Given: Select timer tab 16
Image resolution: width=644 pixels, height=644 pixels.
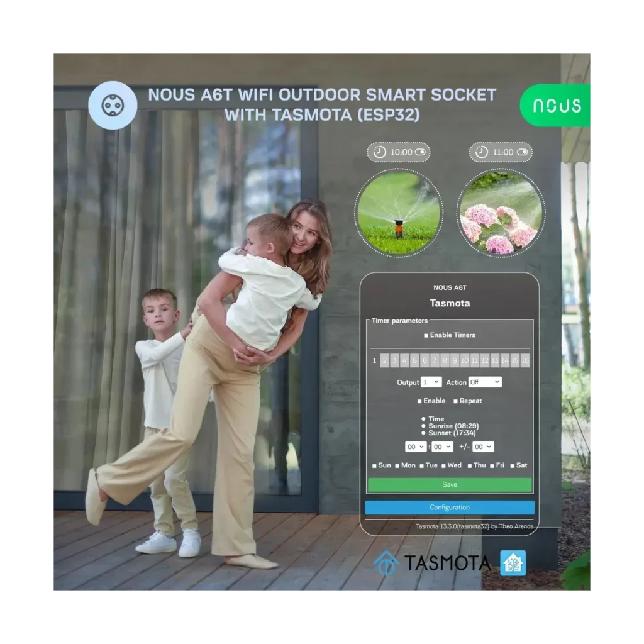Looking at the screenshot, I should [x=525, y=360].
